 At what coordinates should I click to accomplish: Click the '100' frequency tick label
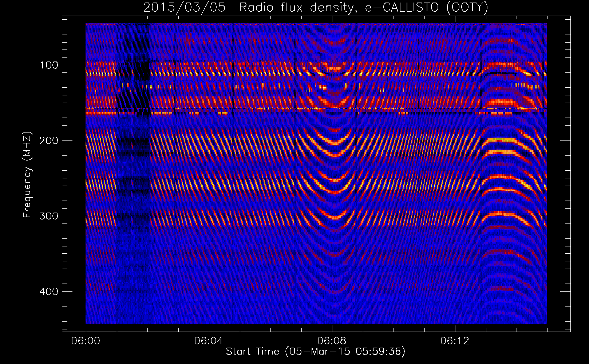click(x=49, y=65)
